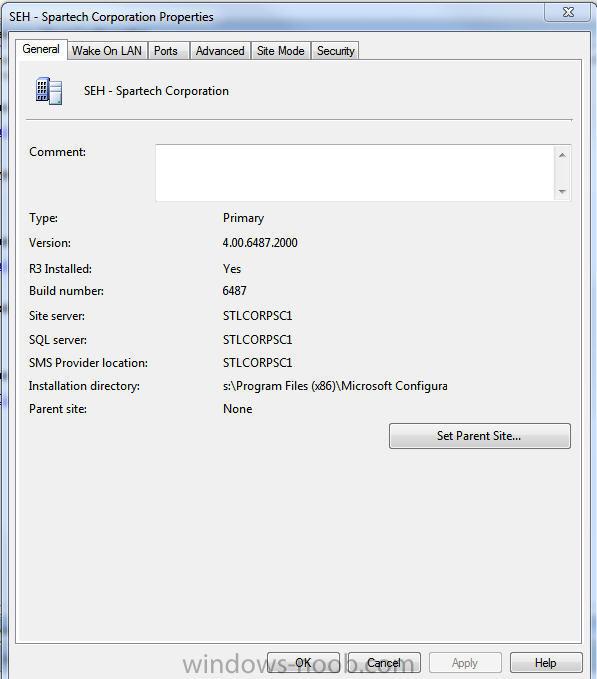Image resolution: width=597 pixels, height=679 pixels.
Task: Click inside the Comment text box
Action: [x=355, y=173]
